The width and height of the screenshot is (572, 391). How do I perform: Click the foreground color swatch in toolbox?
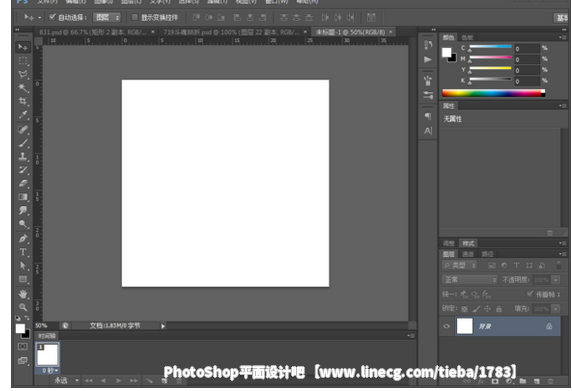click(x=20, y=328)
